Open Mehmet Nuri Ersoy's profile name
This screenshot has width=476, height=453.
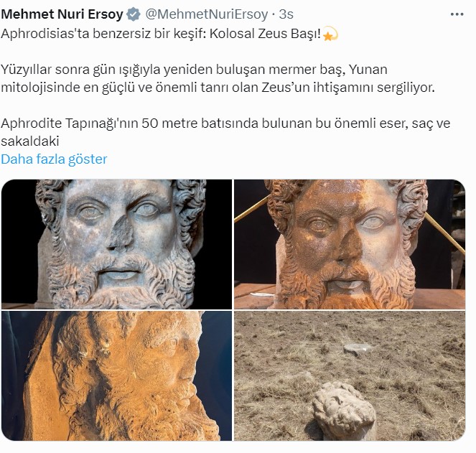[62, 14]
